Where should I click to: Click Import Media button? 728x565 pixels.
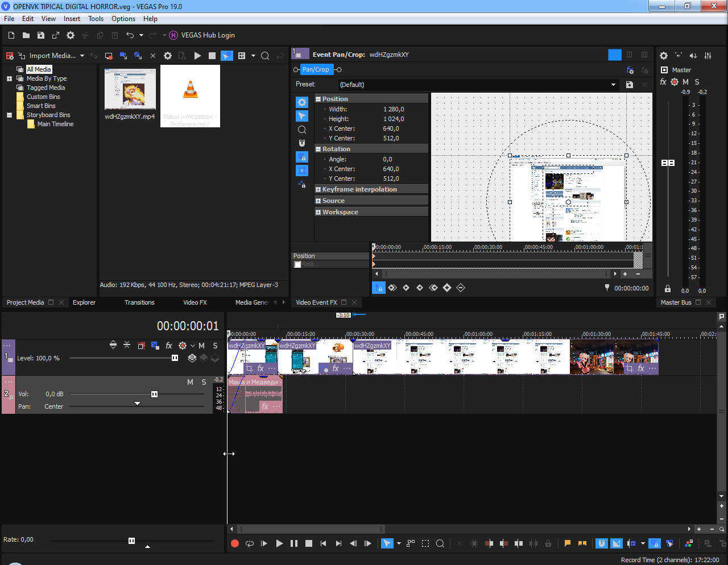click(51, 56)
